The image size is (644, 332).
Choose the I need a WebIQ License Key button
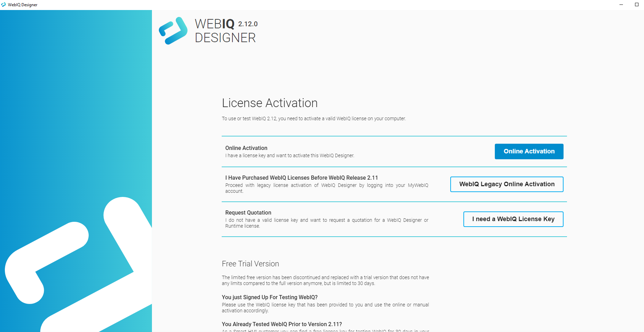click(x=513, y=219)
